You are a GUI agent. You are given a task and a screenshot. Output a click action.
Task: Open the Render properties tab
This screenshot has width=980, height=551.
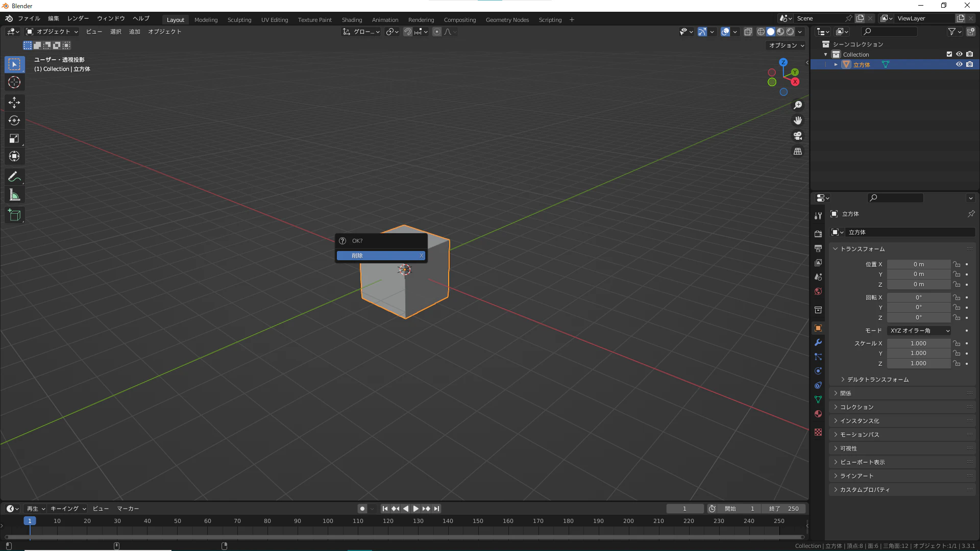(x=818, y=234)
